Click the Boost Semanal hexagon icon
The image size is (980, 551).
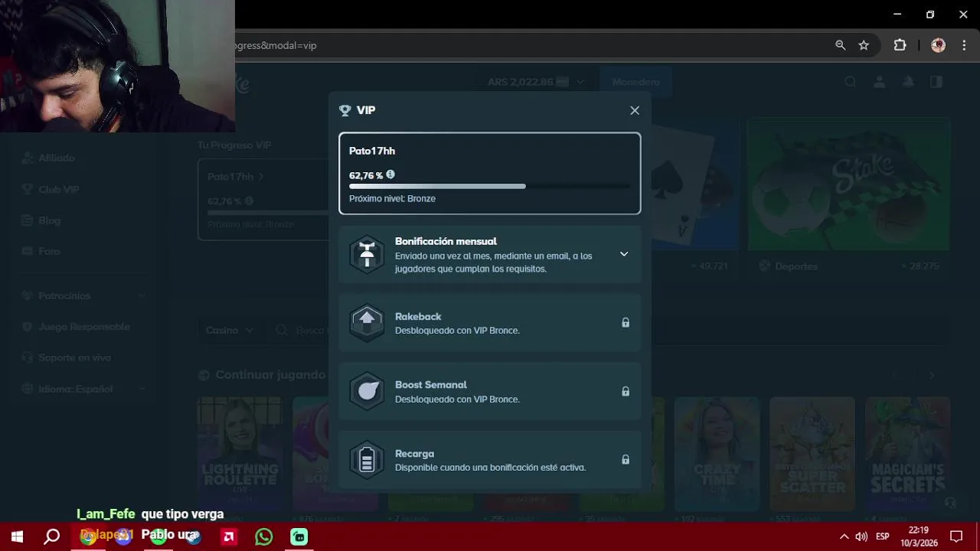point(367,391)
